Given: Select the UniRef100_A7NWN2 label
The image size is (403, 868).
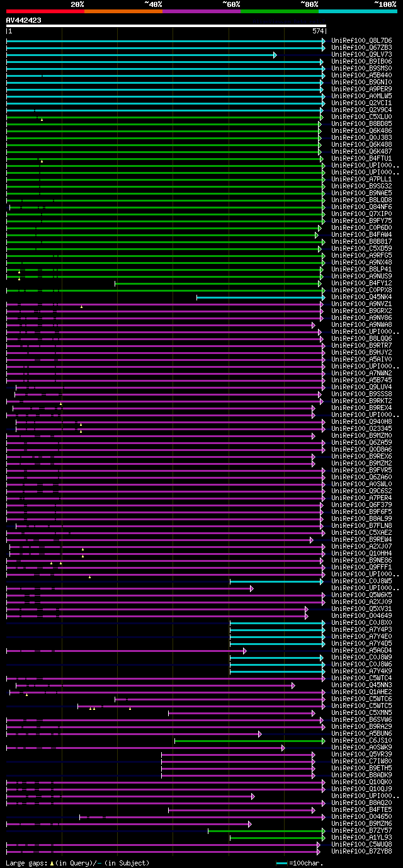Looking at the screenshot, I should [361, 374].
